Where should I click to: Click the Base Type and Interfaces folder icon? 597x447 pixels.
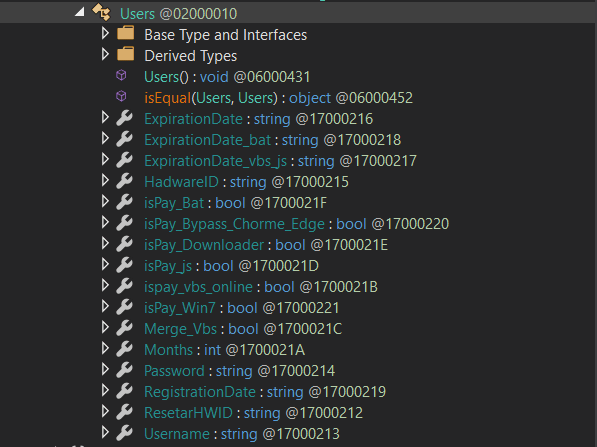tap(125, 33)
